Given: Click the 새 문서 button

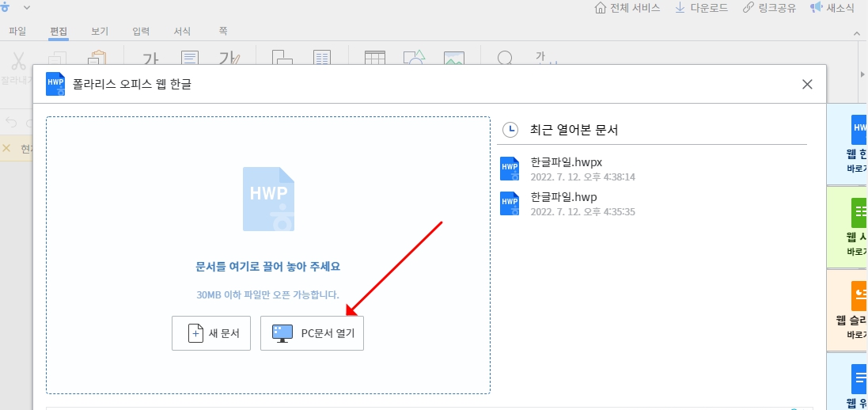Looking at the screenshot, I should point(211,333).
